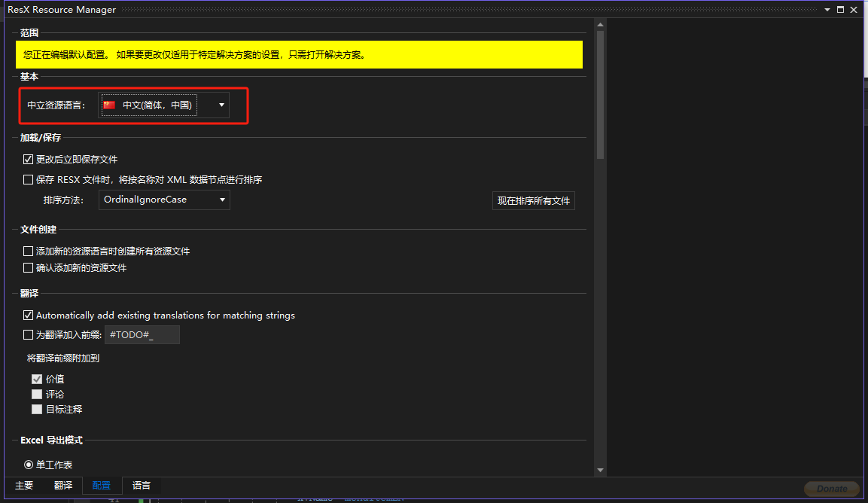Viewport: 868px width, 503px height.
Task: Click the '现在排序所有文件' button
Action: click(x=534, y=200)
